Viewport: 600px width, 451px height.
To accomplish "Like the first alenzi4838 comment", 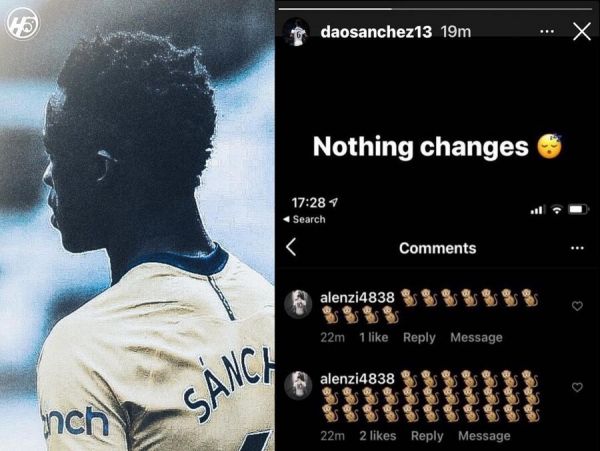I will click(577, 306).
